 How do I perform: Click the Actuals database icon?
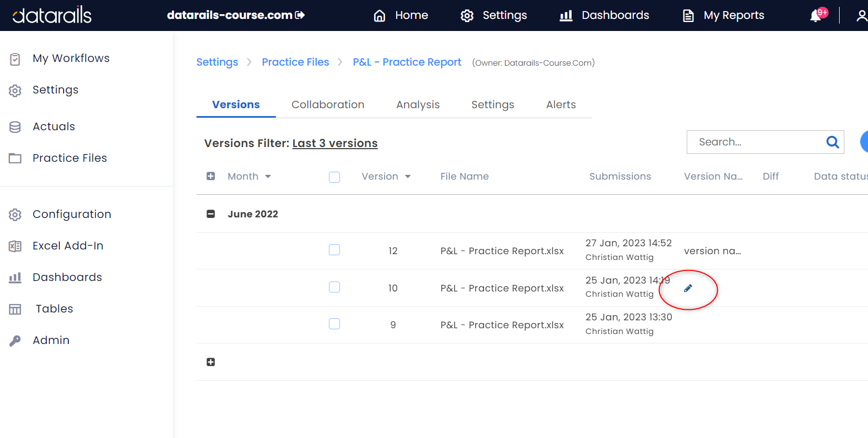tap(15, 127)
